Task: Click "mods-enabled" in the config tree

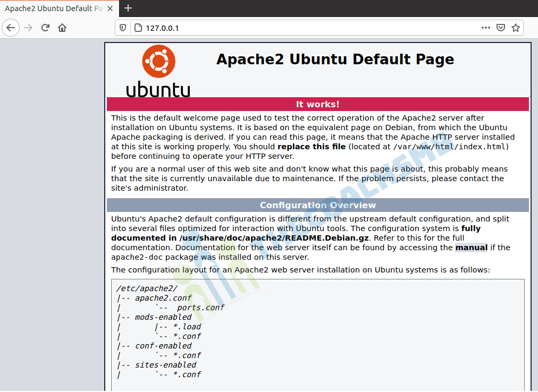Action: (163, 317)
